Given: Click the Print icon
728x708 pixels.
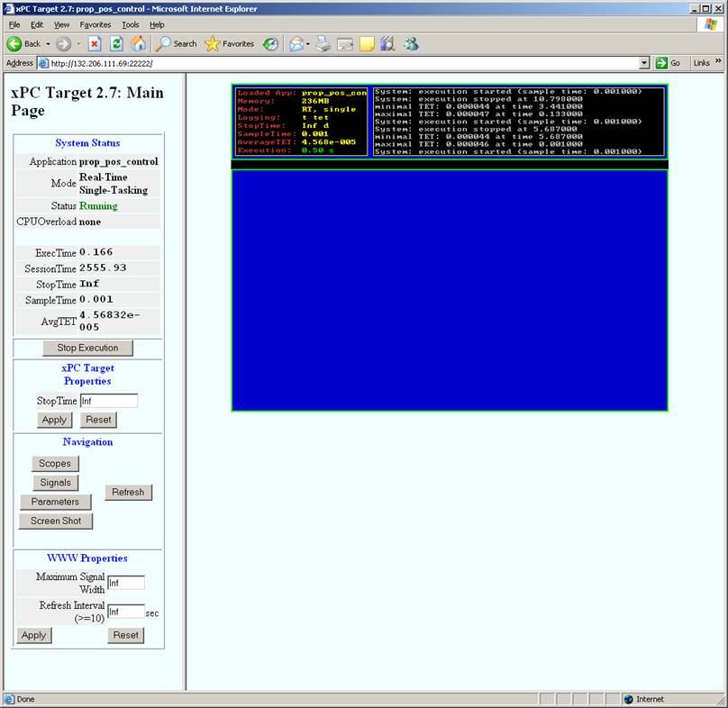Looking at the screenshot, I should (323, 44).
